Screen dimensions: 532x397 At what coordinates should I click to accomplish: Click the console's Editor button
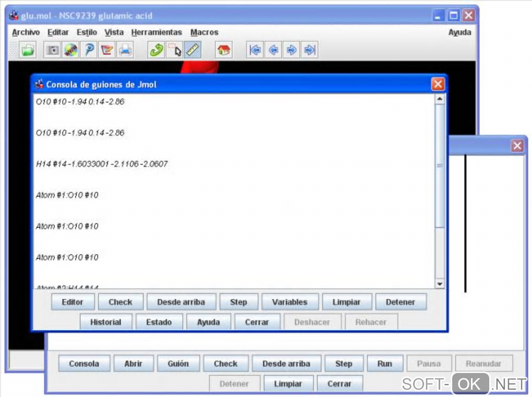pyautogui.click(x=72, y=302)
